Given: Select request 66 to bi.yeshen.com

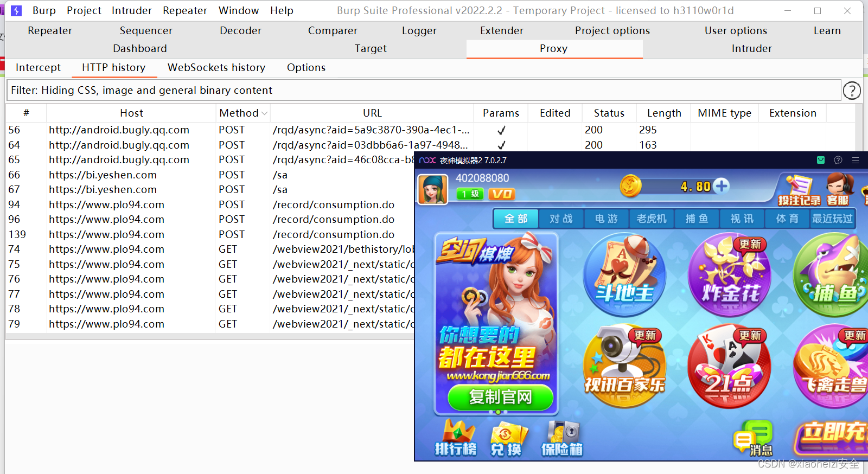Looking at the screenshot, I should 210,175.
